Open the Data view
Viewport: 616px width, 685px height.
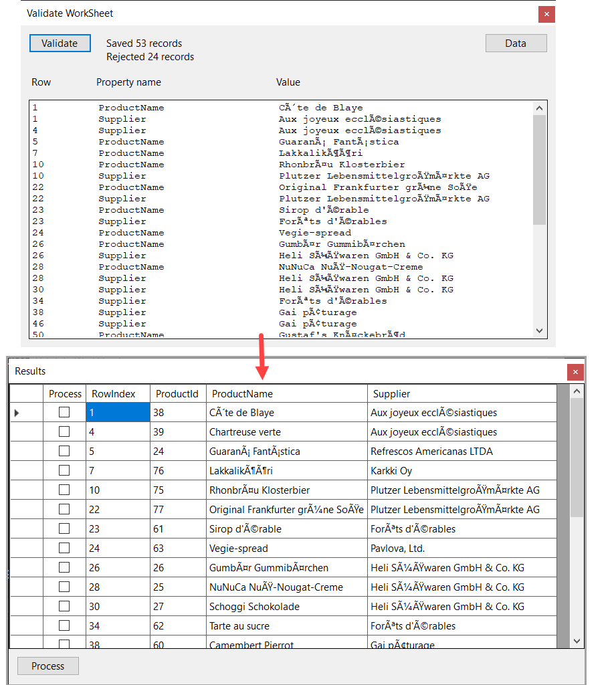pos(516,43)
